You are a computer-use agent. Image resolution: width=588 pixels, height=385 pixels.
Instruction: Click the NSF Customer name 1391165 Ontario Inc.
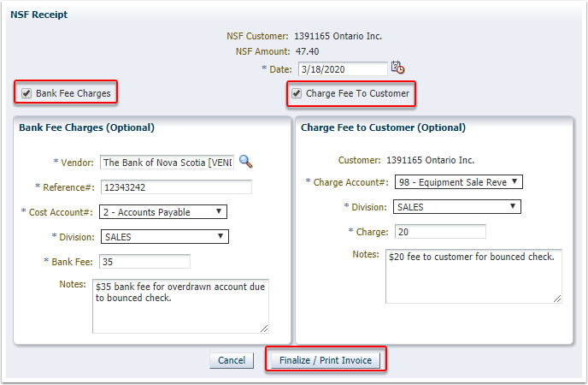(x=338, y=36)
